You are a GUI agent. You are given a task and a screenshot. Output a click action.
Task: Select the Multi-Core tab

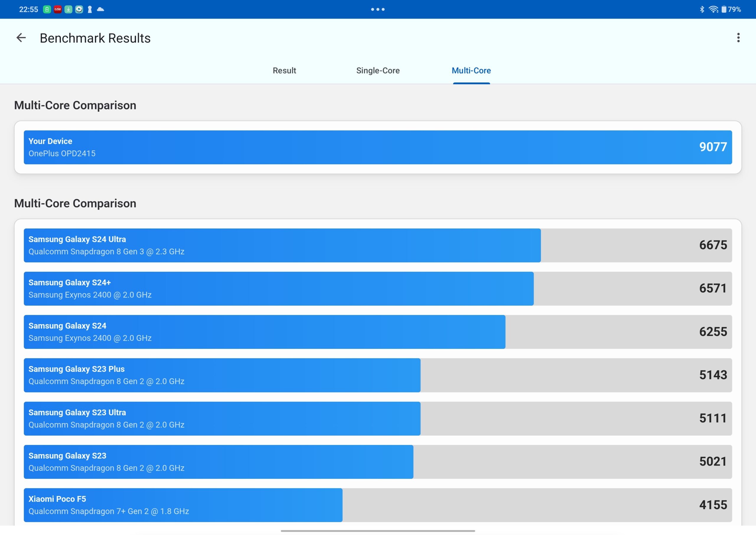(471, 71)
